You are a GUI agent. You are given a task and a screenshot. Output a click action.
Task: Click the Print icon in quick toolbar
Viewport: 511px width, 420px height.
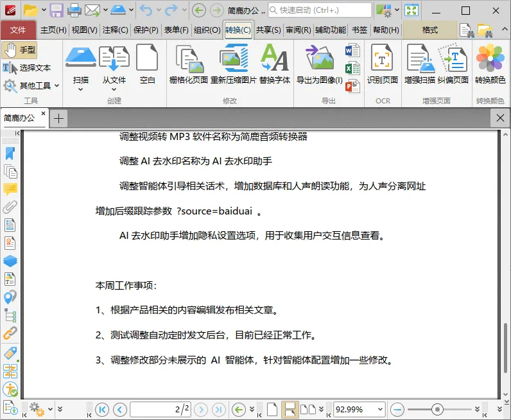coord(74,10)
